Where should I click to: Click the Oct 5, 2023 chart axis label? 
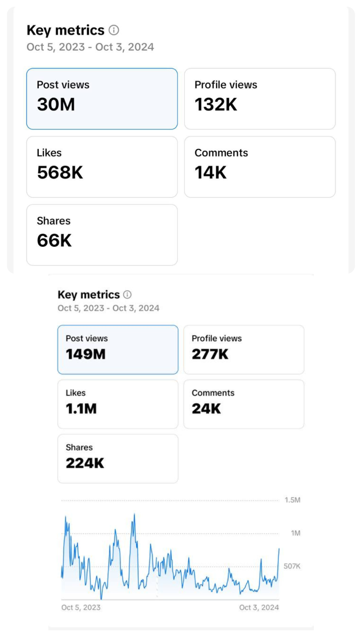81,607
